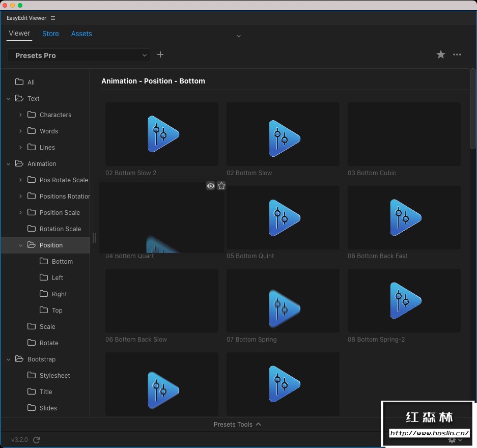Collapse the Bootstrap folder section
This screenshot has height=448, width=477.
coord(9,359)
